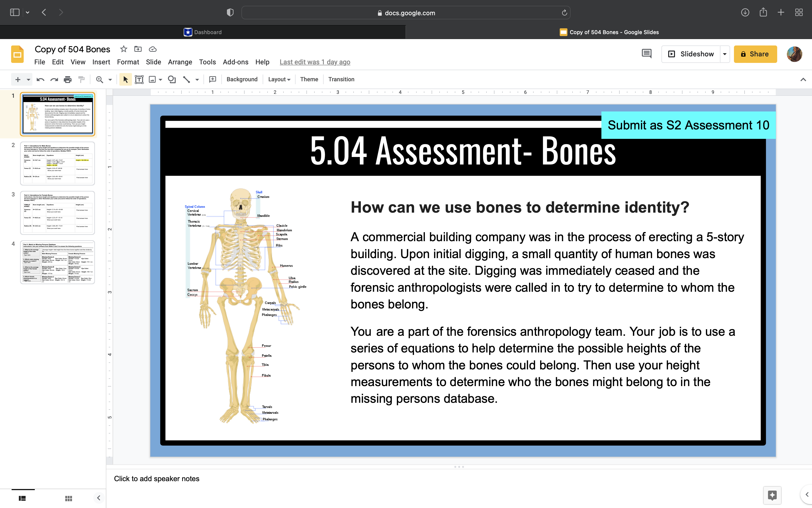Click the Print icon
The width and height of the screenshot is (812, 508).
(68, 79)
